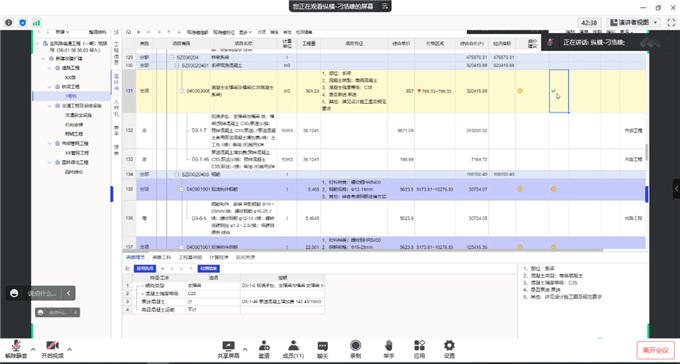Click the D3-1-46 code cell
The image size is (680, 364).
point(199,159)
